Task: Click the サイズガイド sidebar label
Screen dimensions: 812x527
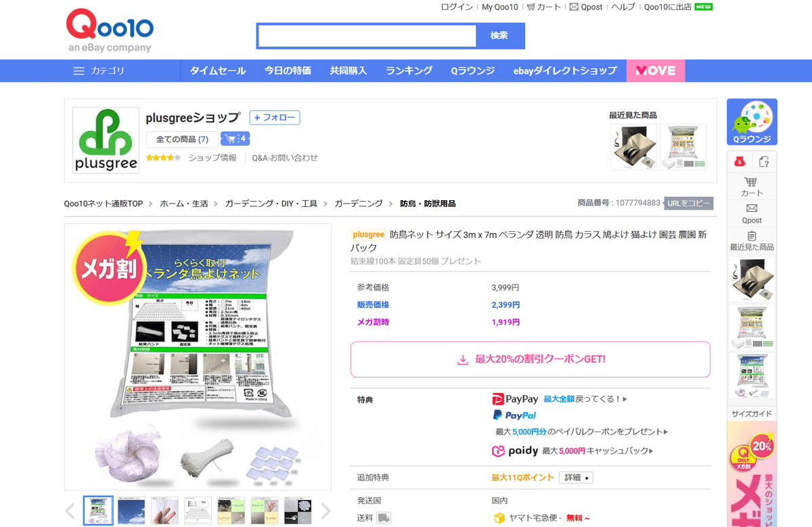Action: coord(752,414)
